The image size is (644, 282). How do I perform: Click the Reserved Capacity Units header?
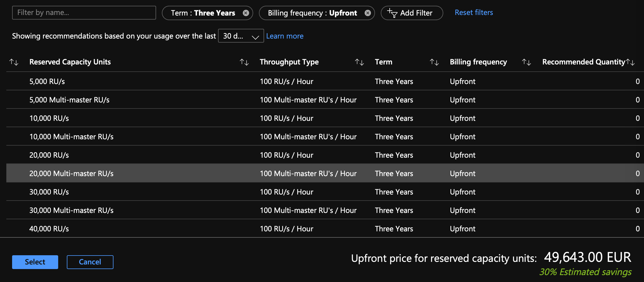point(70,62)
